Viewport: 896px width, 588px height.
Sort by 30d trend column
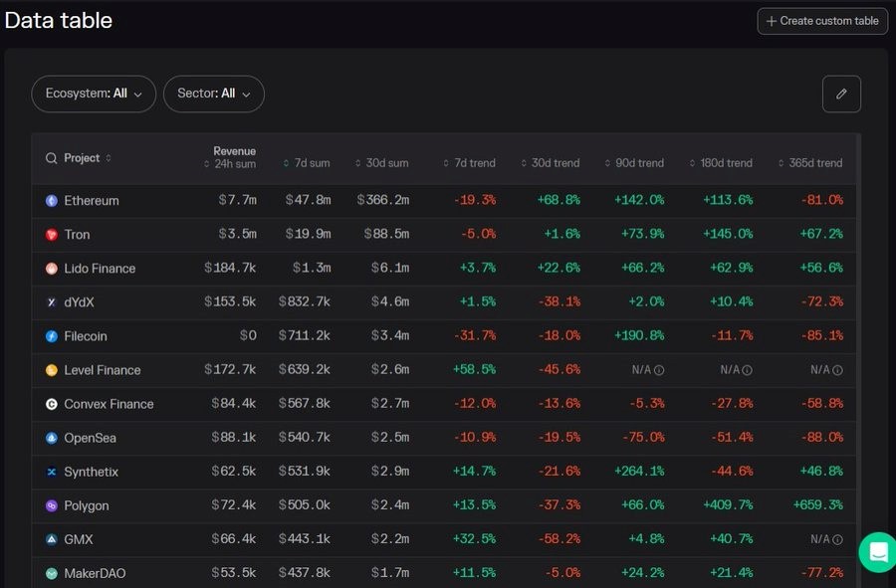[x=550, y=163]
